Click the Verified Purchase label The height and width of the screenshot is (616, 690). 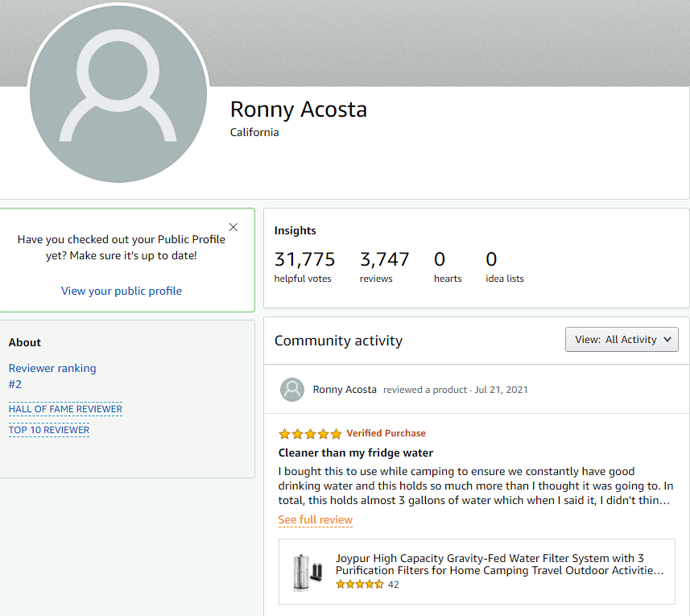(x=386, y=433)
